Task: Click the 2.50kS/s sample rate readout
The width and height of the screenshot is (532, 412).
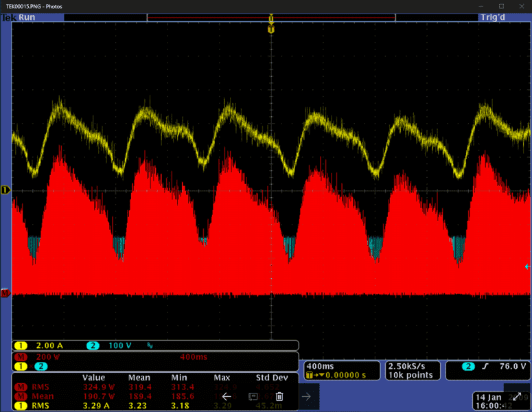Action: (x=410, y=366)
